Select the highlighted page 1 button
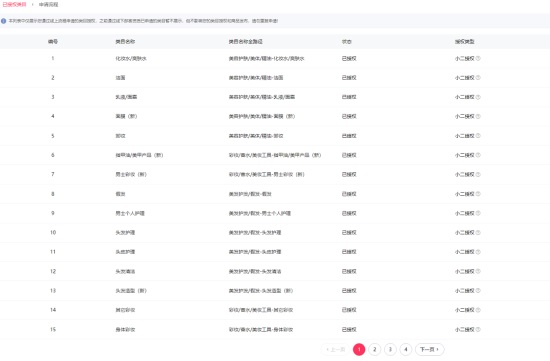Image resolution: width=550 pixels, height=361 pixels. click(359, 349)
